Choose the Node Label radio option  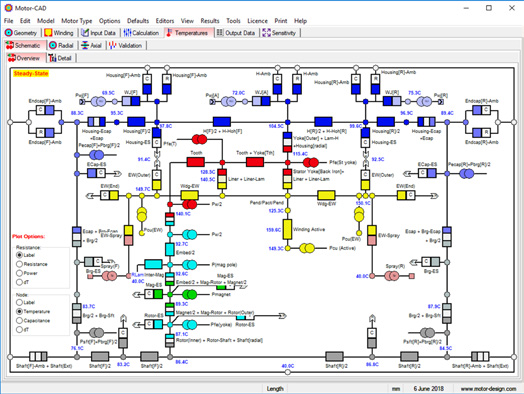pos(19,302)
